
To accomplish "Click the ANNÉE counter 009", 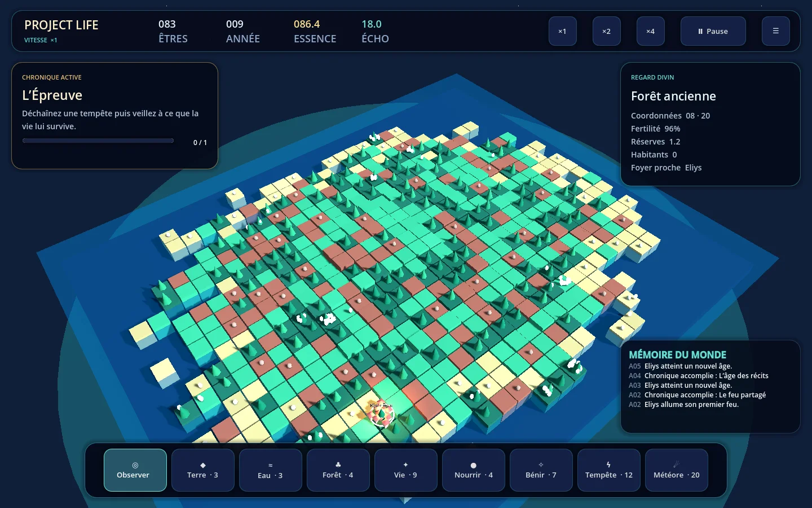I will click(235, 24).
